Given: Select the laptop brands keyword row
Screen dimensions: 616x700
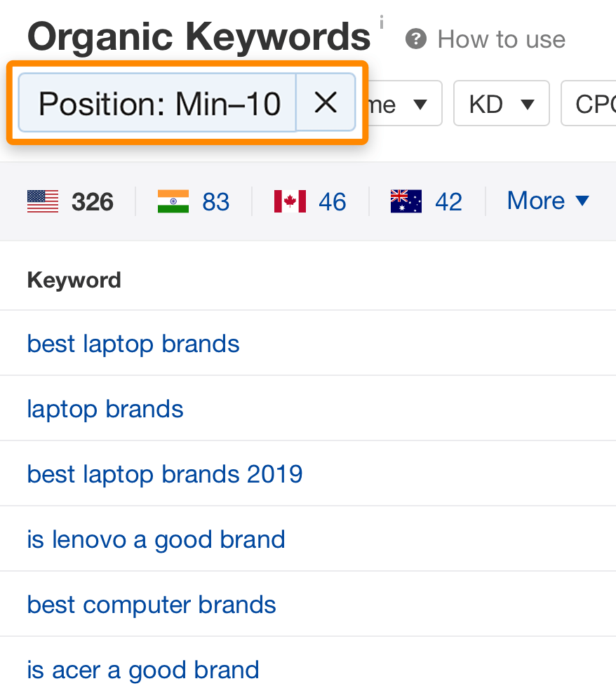Looking at the screenshot, I should [x=105, y=408].
